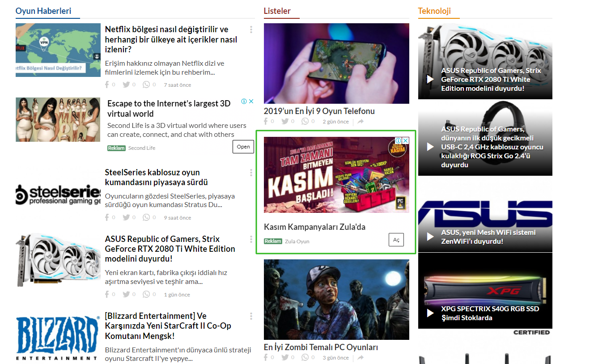Image resolution: width=594 pixels, height=364 pixels.
Task: Open ad info icon on Zula banner
Action: tap(399, 141)
